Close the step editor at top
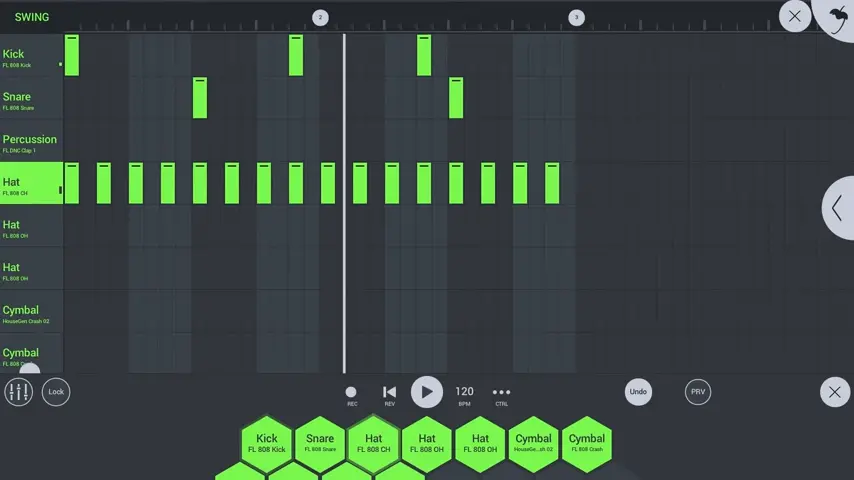This screenshot has width=854, height=480. (795, 16)
